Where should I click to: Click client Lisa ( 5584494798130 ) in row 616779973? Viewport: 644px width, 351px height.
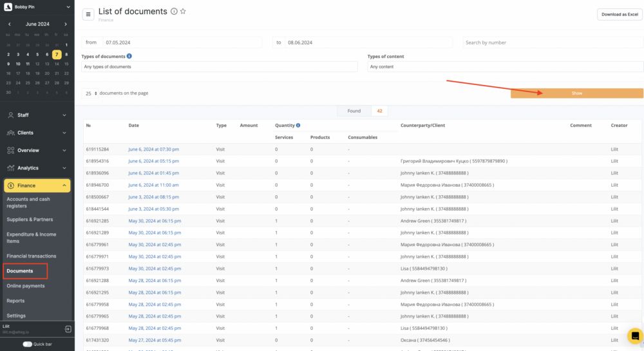pyautogui.click(x=424, y=269)
